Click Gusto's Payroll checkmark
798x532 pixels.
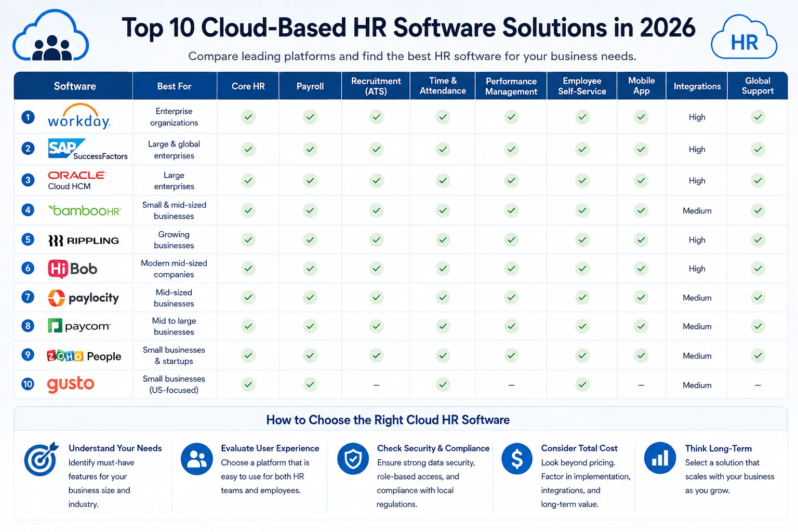pyautogui.click(x=310, y=385)
